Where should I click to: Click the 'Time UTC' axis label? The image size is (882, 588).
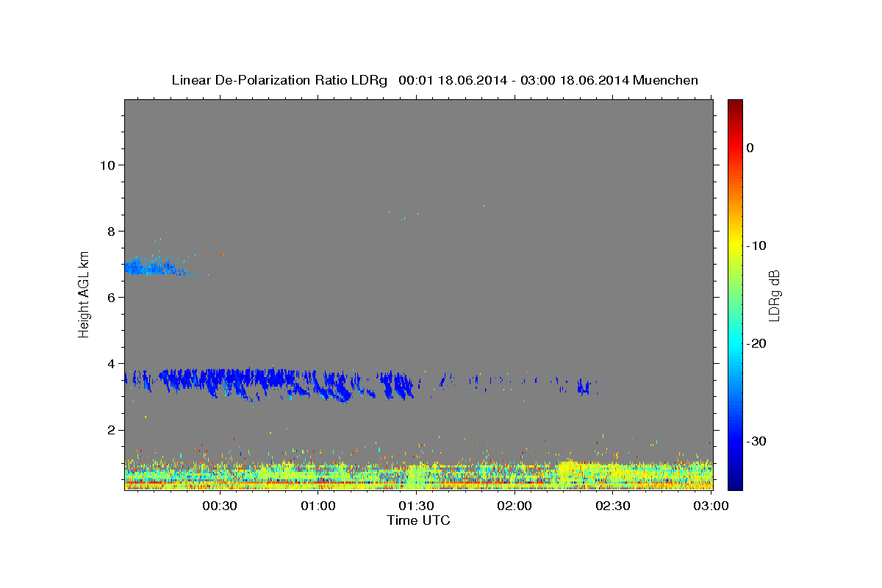(418, 520)
